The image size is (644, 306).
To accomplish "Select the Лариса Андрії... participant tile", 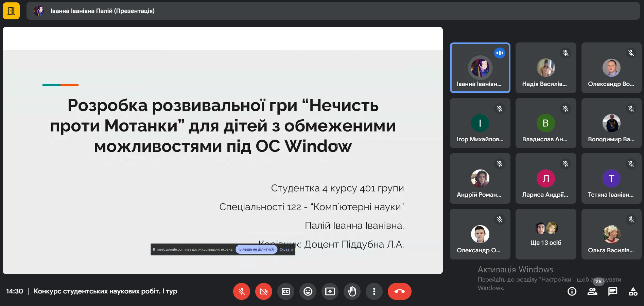I will click(546, 178).
